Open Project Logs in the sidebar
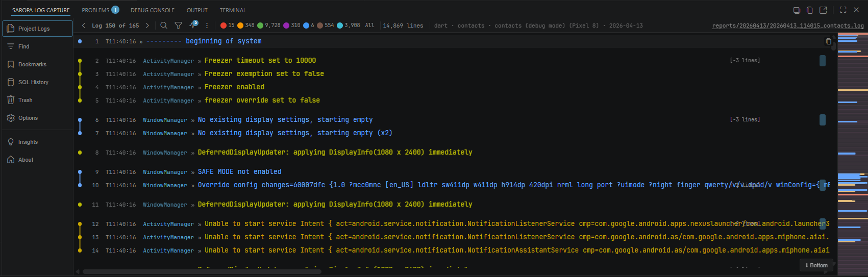The width and height of the screenshot is (868, 277). pos(38,29)
